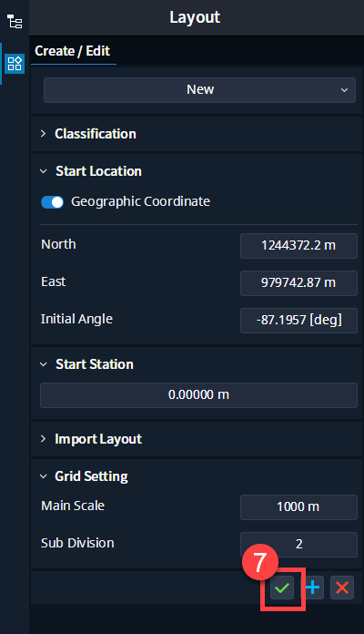This screenshot has height=634, width=364.
Task: Edit the Start Station value field
Action: pos(198,395)
